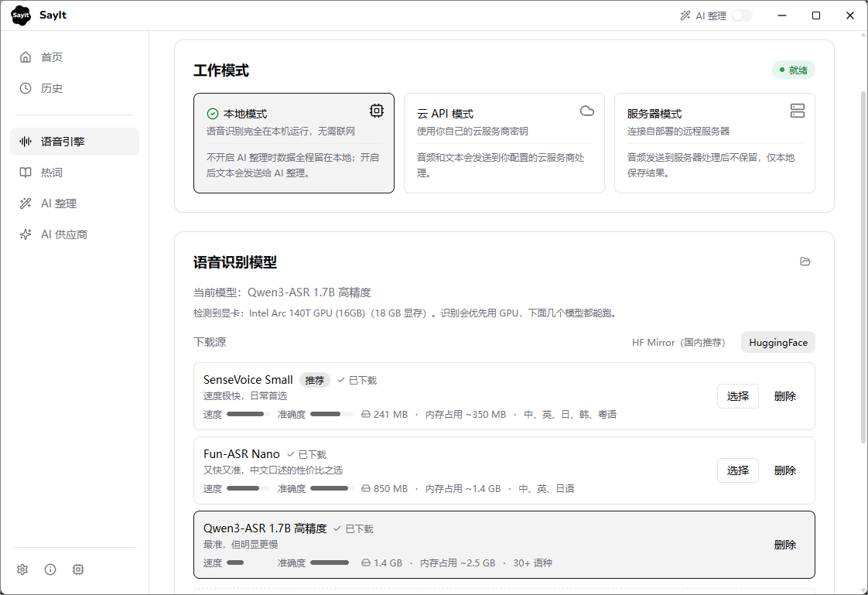Click 选择 for SenseVoice Small
This screenshot has height=595, width=868.
(738, 396)
